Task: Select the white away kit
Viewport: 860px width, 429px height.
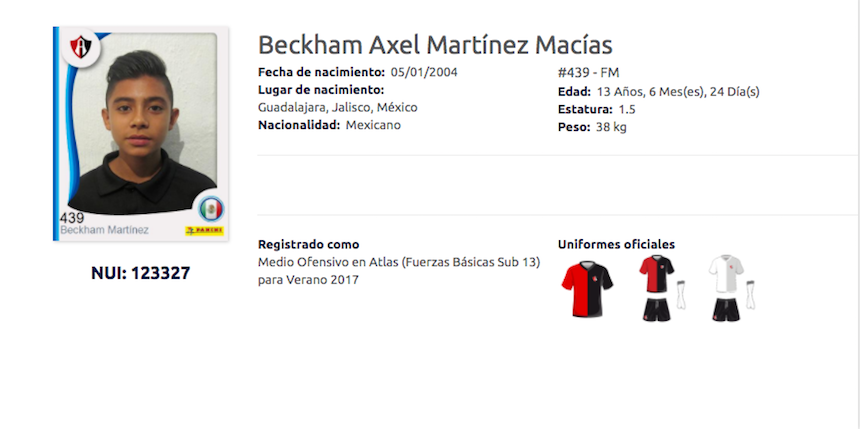Action: tap(725, 288)
